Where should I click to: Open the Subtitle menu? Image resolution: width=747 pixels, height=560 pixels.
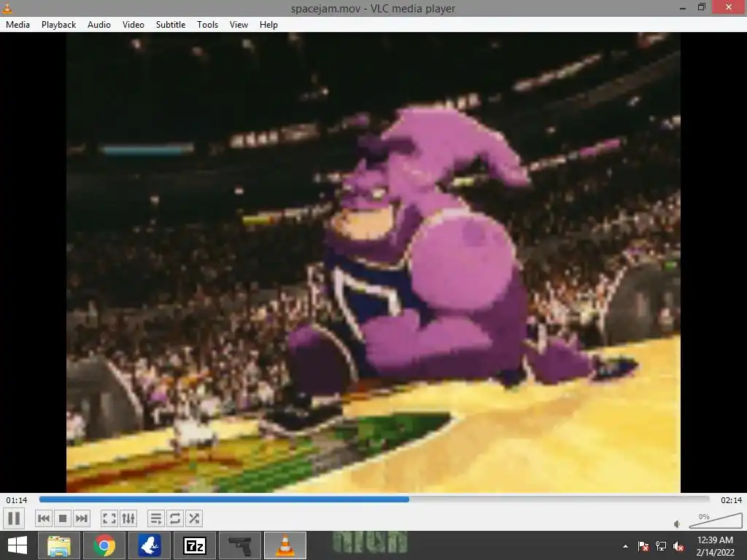point(171,25)
